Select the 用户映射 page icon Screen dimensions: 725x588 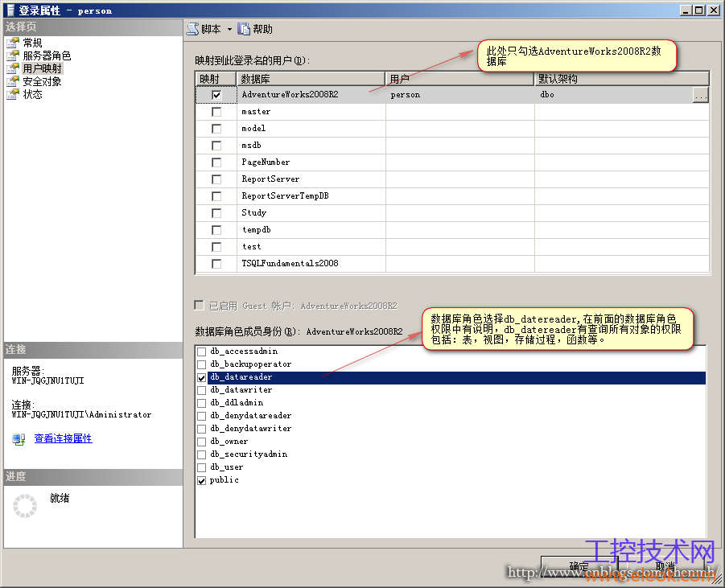tap(13, 69)
